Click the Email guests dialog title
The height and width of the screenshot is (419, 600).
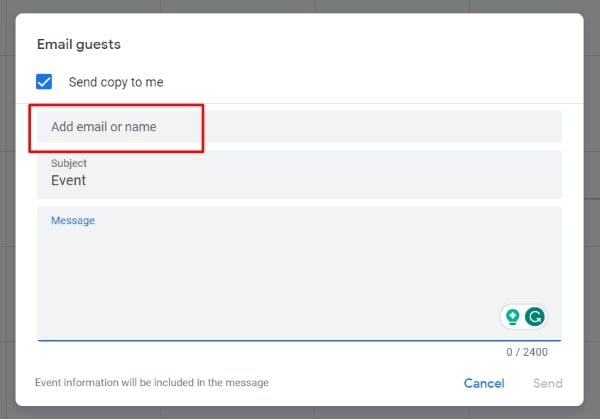[79, 44]
